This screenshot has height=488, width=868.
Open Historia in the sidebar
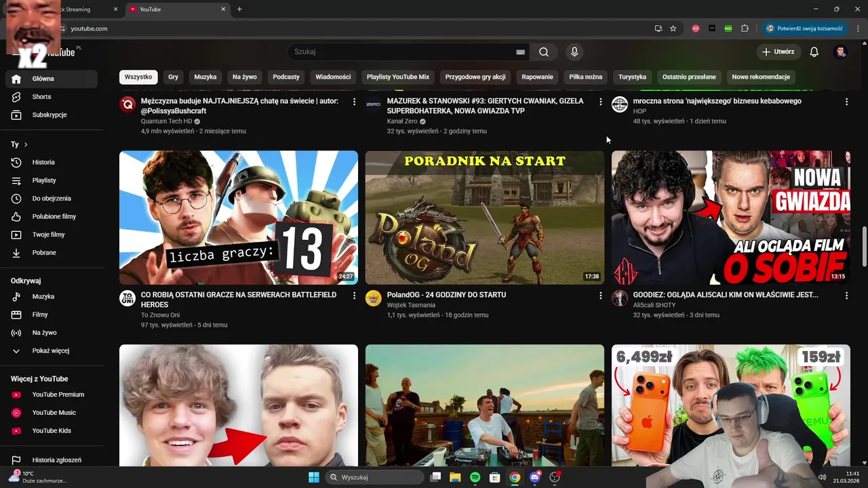tap(52, 163)
